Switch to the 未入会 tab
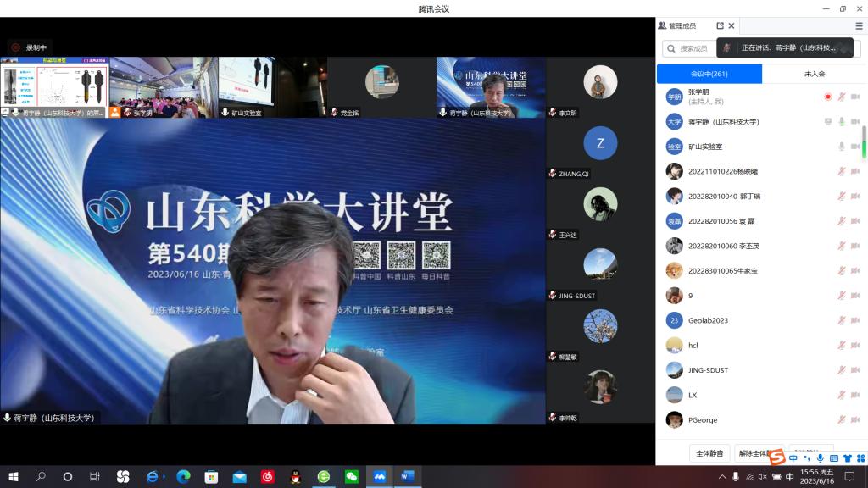The image size is (868, 488). point(814,74)
